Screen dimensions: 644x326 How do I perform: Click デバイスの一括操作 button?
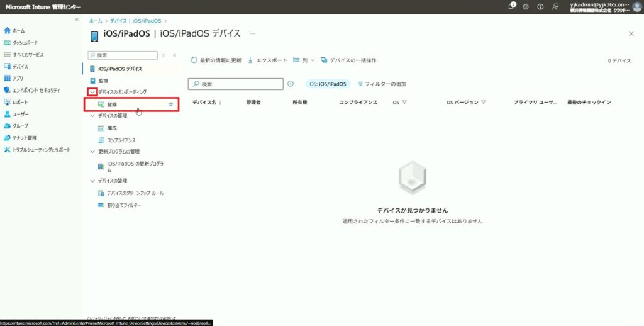pos(348,60)
